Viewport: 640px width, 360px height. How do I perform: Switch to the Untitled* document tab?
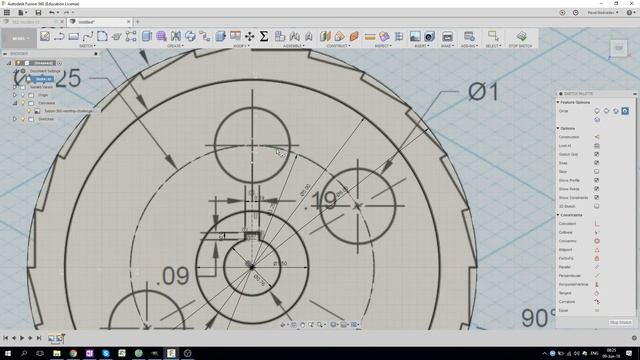coord(100,22)
